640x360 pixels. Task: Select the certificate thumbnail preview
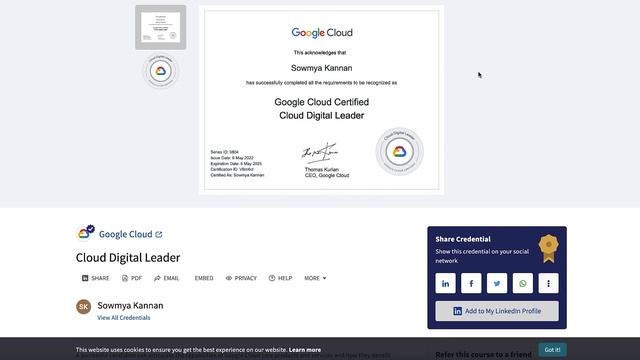[x=160, y=27]
